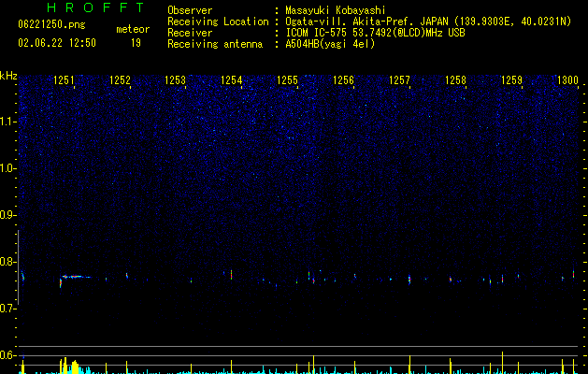Click the HROFFT title text

[96, 7]
